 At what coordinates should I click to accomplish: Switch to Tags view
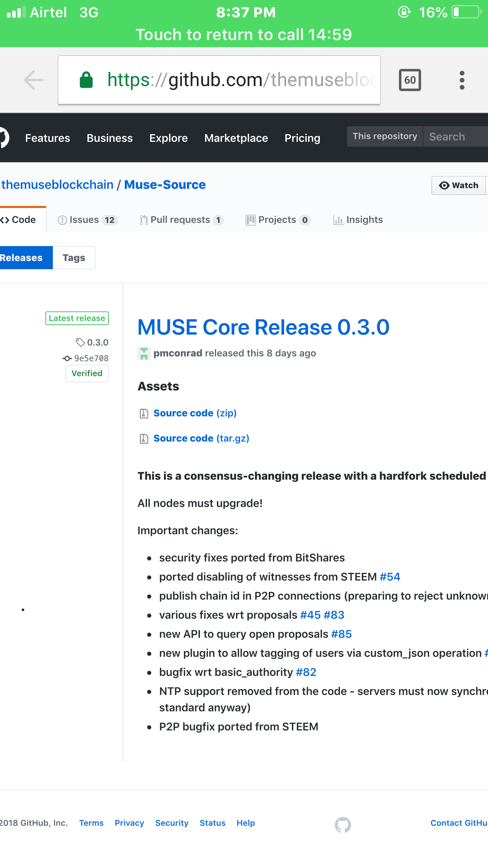[x=74, y=258]
